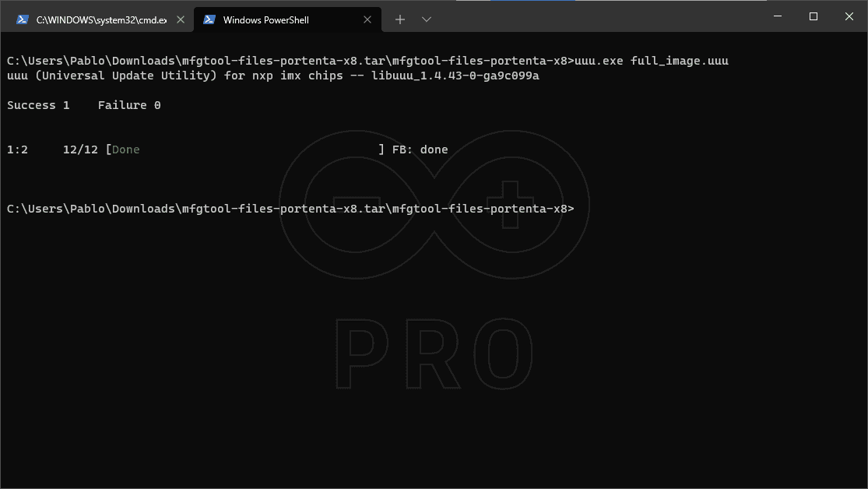Click the PowerShell icon on cmd.exe tab
This screenshot has width=868, height=489.
coord(22,19)
